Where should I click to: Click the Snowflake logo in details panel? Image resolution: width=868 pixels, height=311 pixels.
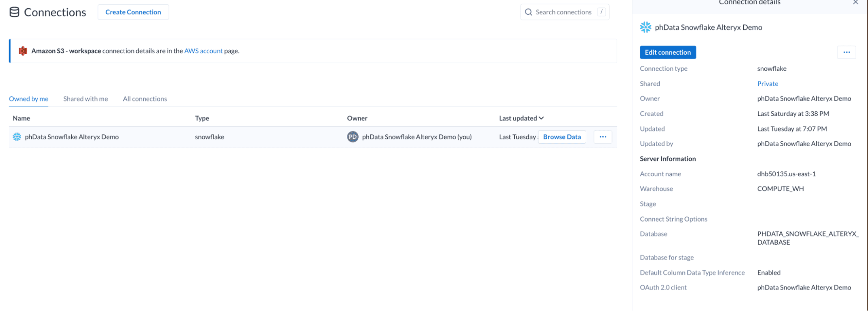pyautogui.click(x=645, y=27)
